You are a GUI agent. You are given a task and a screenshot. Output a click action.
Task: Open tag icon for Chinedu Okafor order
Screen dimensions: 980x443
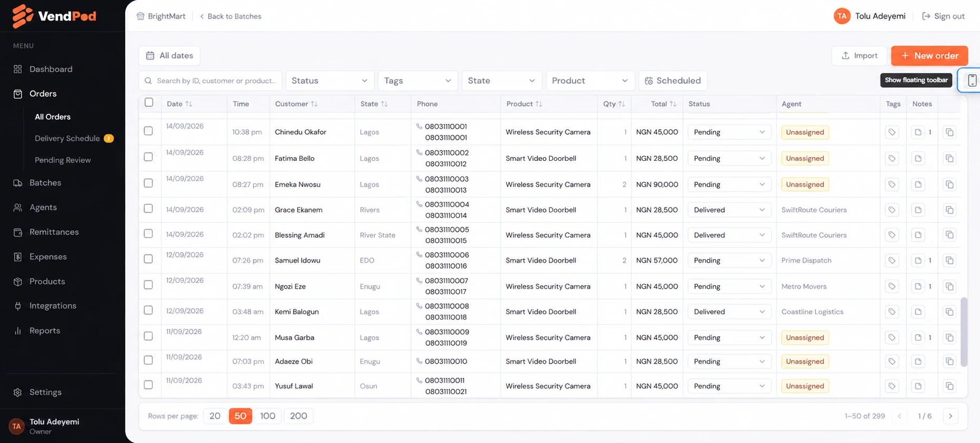pos(892,132)
